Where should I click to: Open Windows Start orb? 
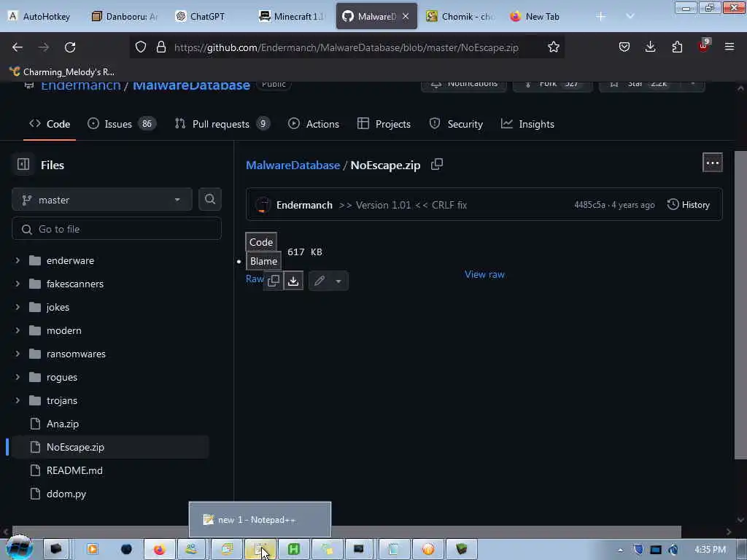[x=19, y=548]
